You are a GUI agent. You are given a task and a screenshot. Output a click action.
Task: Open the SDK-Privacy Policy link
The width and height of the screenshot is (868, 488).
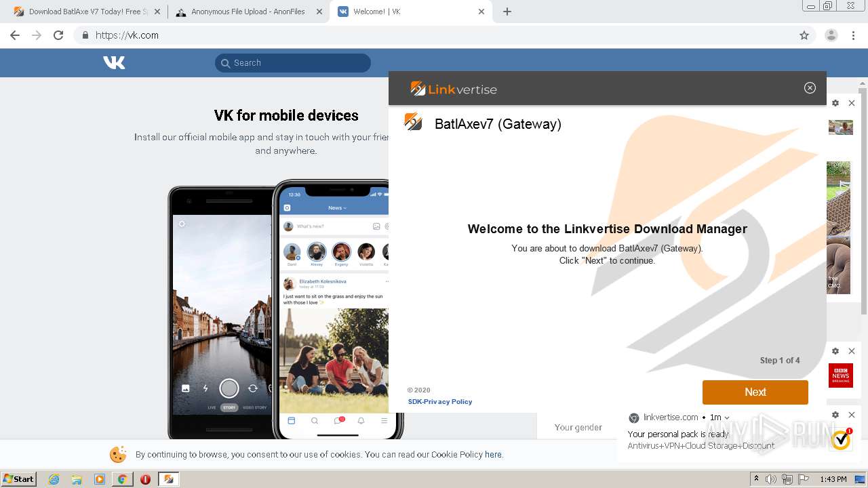[440, 402]
